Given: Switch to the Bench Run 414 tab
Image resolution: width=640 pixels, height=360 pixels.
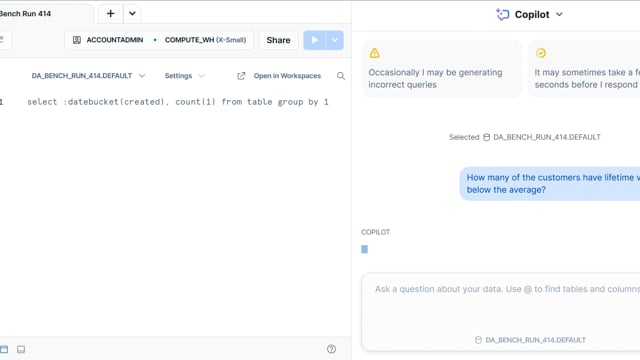Looking at the screenshot, I should [x=25, y=13].
